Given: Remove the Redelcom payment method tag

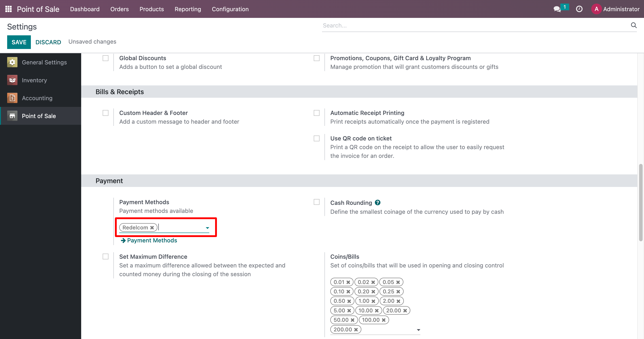Looking at the screenshot, I should tap(152, 227).
